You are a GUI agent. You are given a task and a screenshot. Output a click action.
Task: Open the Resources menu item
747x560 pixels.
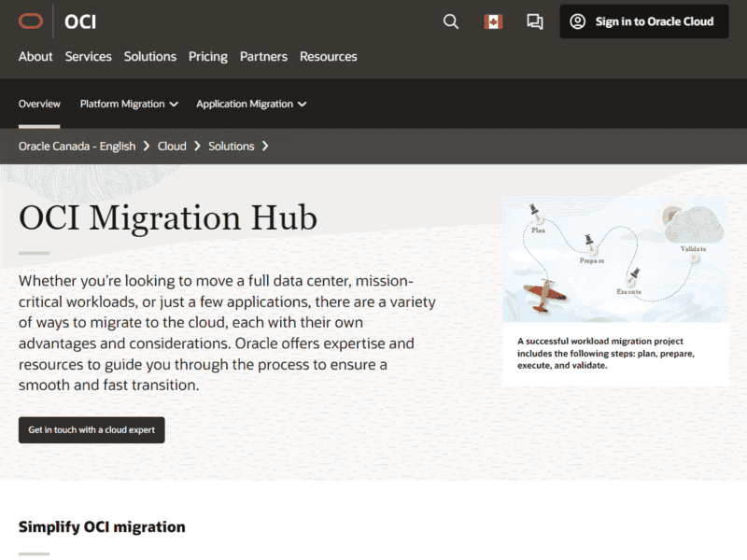tap(328, 56)
